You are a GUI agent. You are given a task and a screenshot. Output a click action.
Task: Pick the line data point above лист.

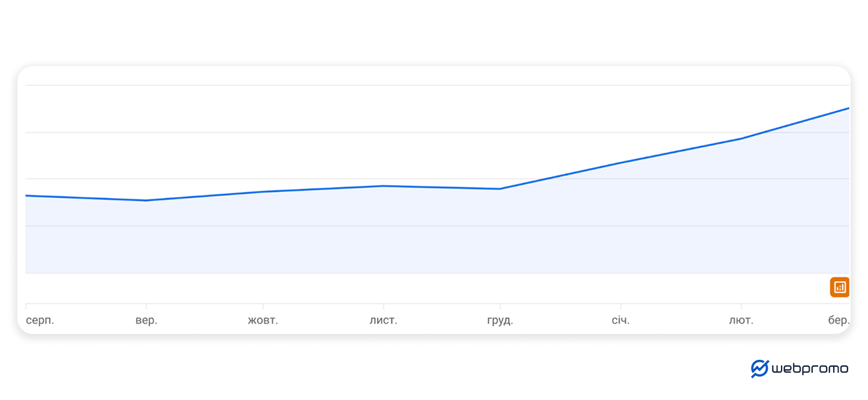coord(383,186)
